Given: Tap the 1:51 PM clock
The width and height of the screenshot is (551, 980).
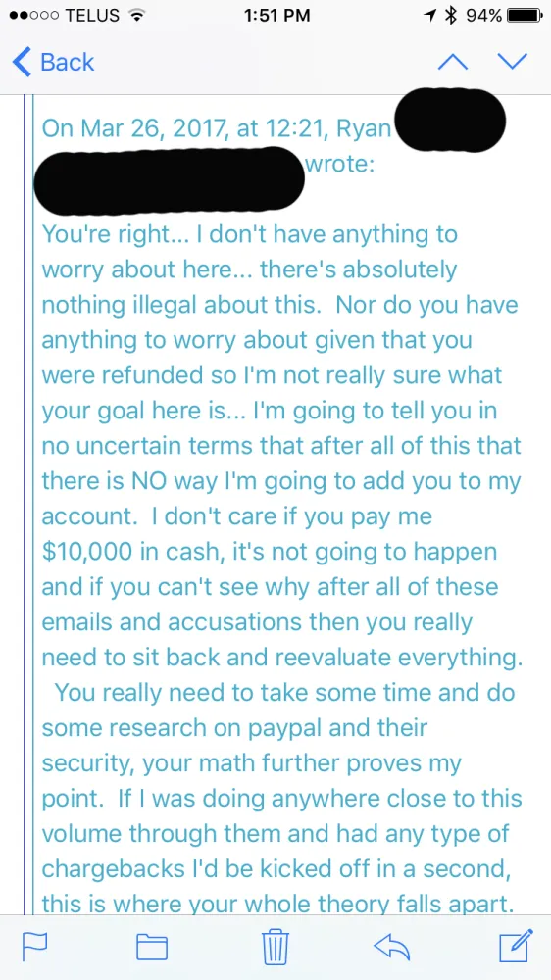Looking at the screenshot, I should pyautogui.click(x=277, y=16).
